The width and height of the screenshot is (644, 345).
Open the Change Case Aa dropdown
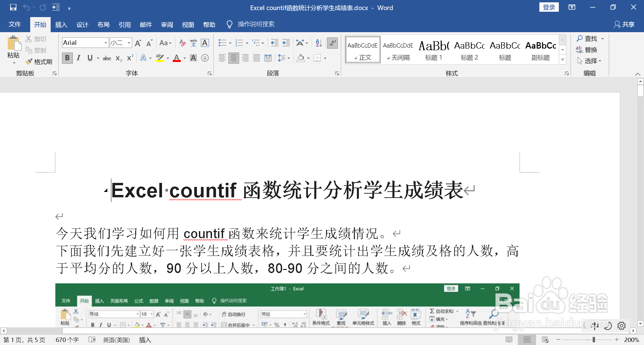[x=165, y=43]
